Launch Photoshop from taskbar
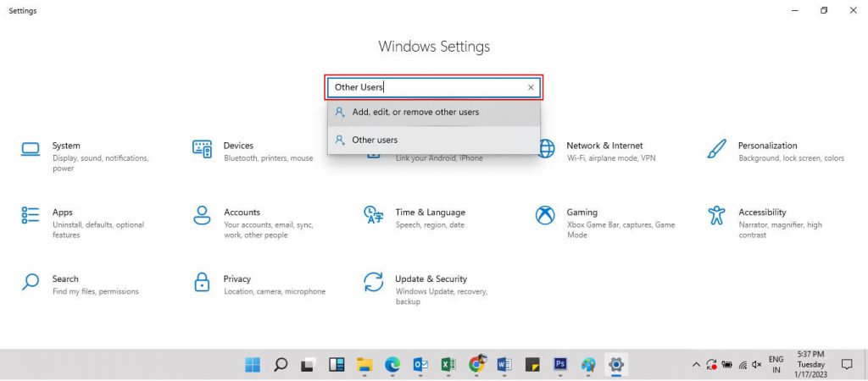 [x=560, y=364]
